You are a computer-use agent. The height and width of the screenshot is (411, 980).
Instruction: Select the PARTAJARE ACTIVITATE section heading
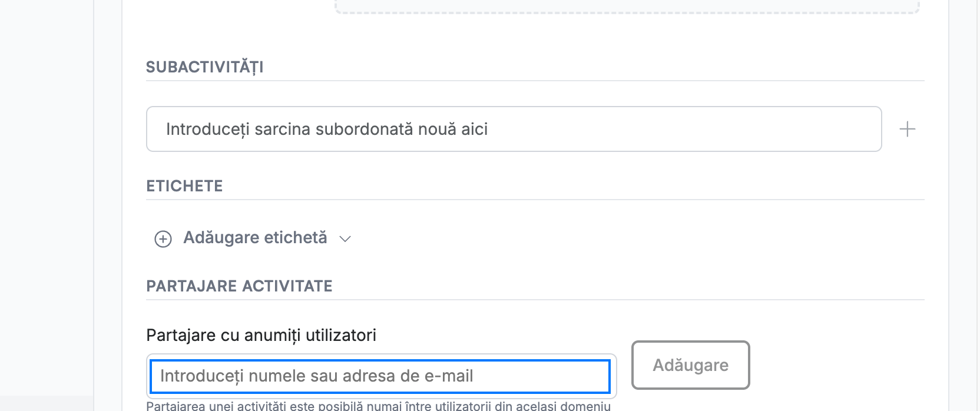[239, 286]
